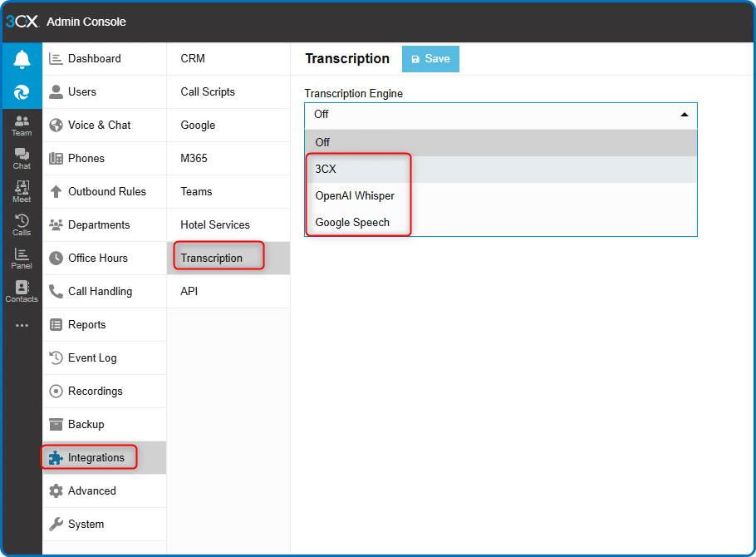Screen dimensions: 756x557
Task: Open the Teams integration item
Action: coord(228,191)
